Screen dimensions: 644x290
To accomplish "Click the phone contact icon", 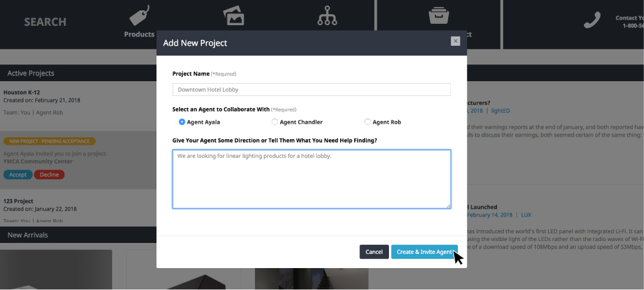I will tap(592, 20).
